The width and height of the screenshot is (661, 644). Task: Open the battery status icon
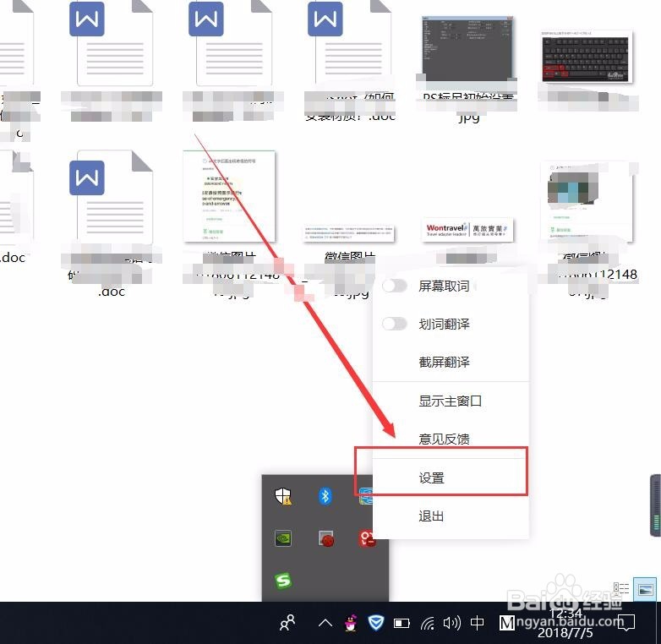coord(402,623)
